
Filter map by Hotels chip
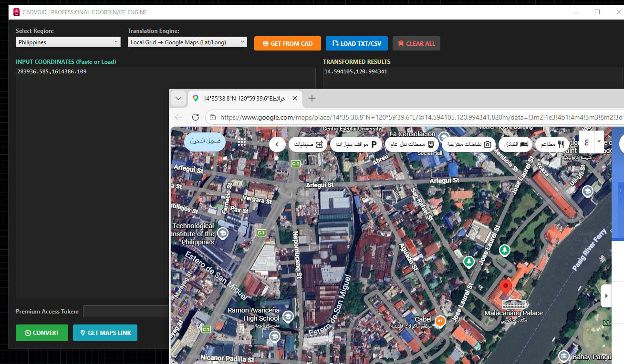click(x=515, y=144)
